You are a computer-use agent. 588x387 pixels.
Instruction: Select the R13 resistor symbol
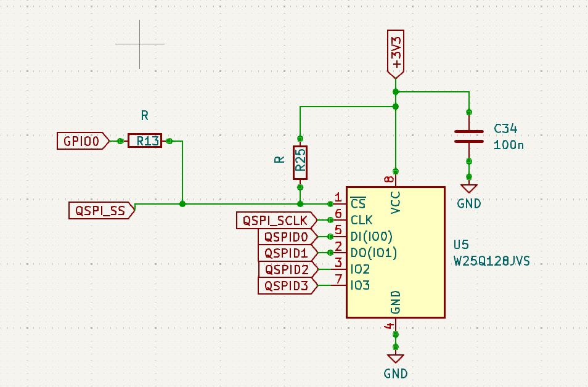pos(144,141)
